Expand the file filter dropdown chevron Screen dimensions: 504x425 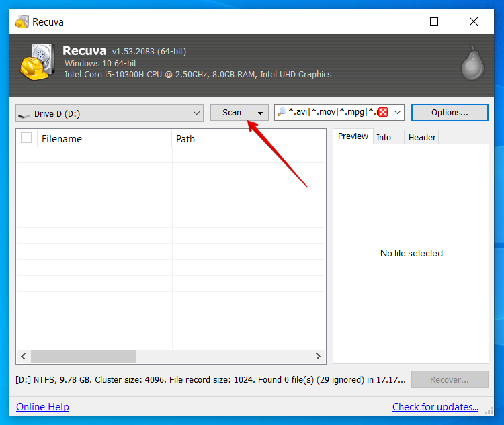tap(397, 112)
